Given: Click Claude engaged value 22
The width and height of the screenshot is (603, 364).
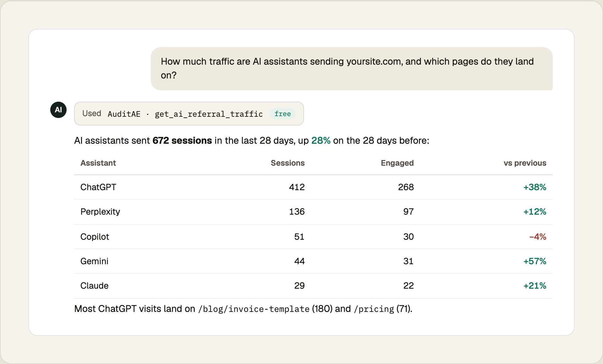Looking at the screenshot, I should pos(409,286).
